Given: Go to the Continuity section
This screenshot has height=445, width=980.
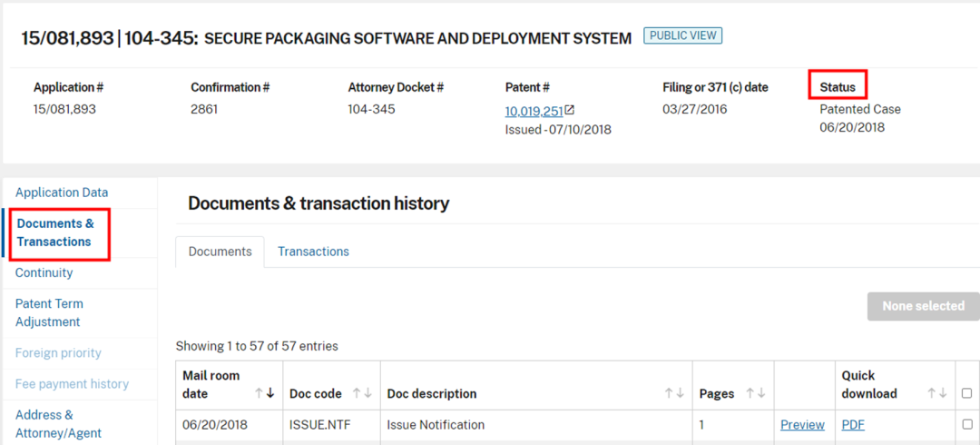Looking at the screenshot, I should (x=44, y=272).
